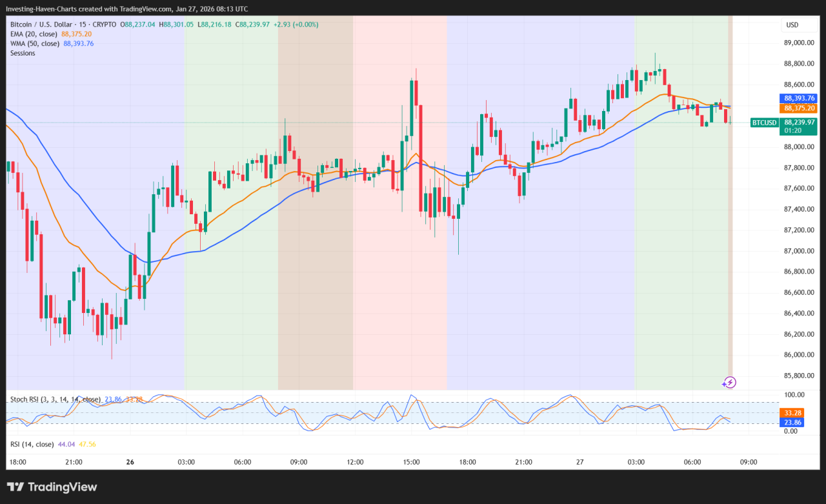
Task: Open the USD currency selector
Action: coord(792,25)
